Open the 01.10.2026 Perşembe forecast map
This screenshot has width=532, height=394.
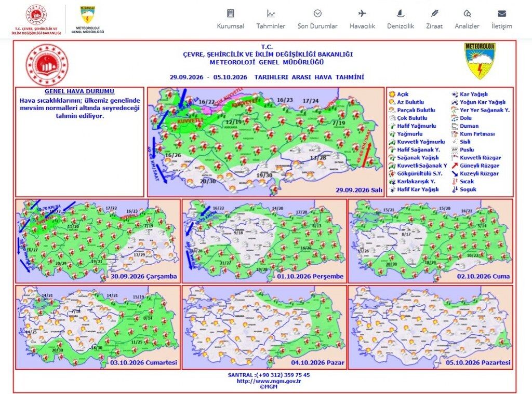[x=264, y=241]
